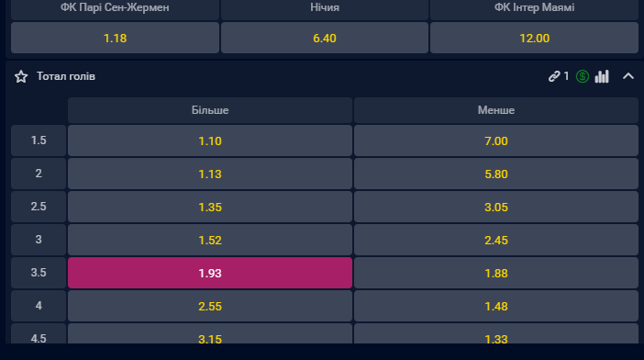The height and width of the screenshot is (360, 644).
Task: Select Нічия draw odds 6.40
Action: click(325, 38)
